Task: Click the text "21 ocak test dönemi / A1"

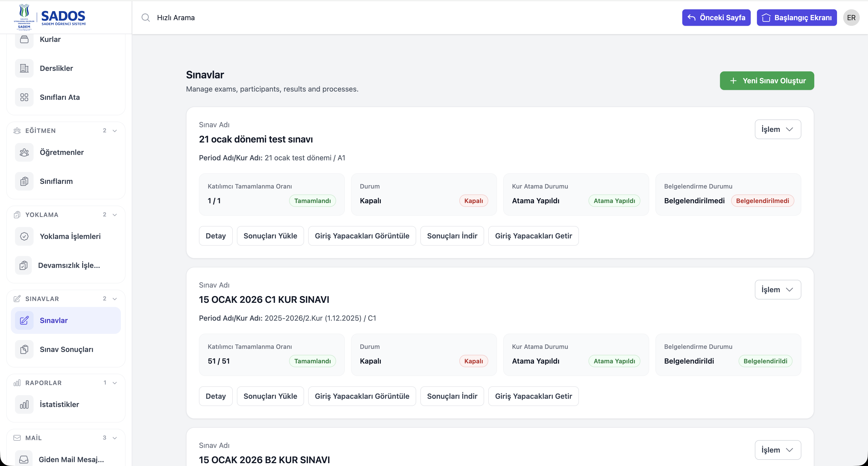Action: click(x=305, y=158)
